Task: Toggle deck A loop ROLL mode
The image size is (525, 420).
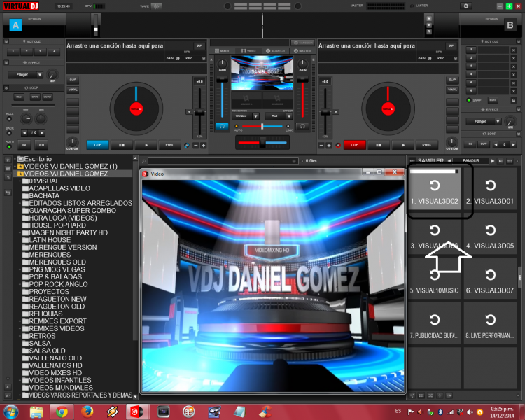Action: pyautogui.click(x=9, y=118)
